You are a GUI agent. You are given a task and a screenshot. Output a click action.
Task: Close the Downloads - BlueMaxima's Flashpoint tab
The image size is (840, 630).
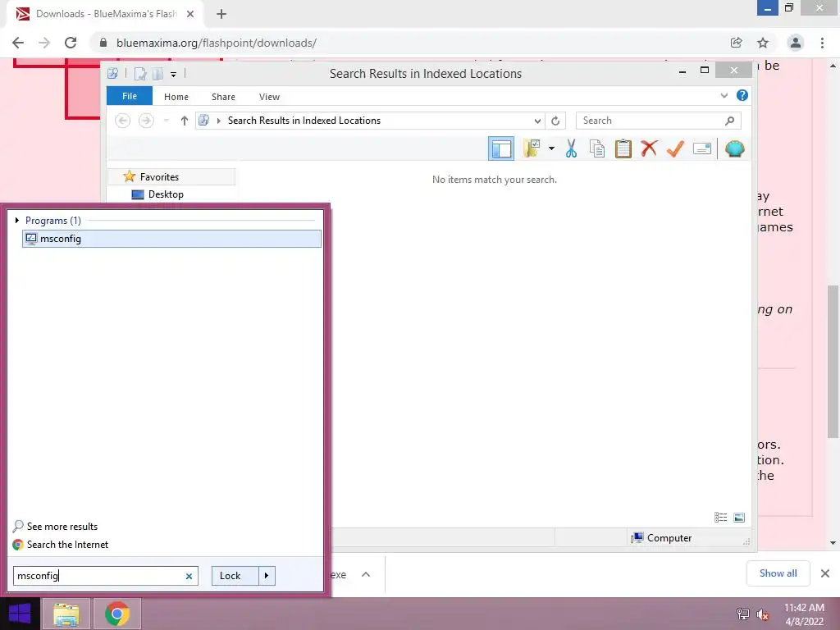(190, 14)
